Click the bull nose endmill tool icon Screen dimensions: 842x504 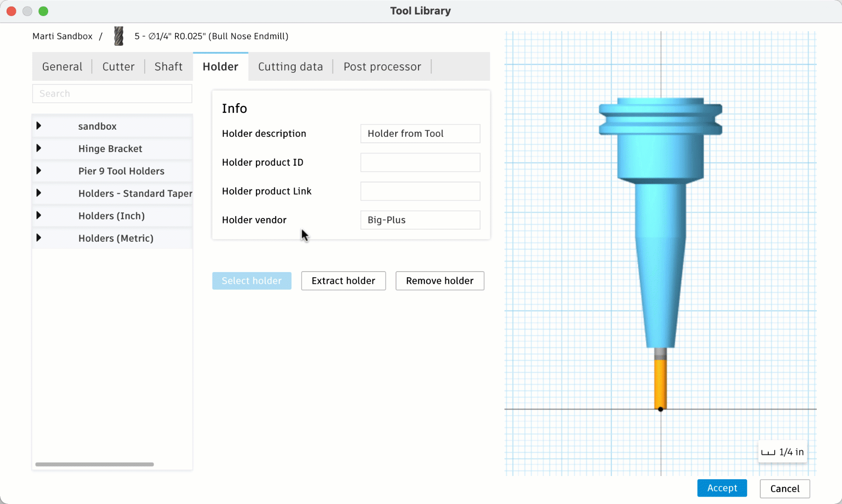pos(119,36)
